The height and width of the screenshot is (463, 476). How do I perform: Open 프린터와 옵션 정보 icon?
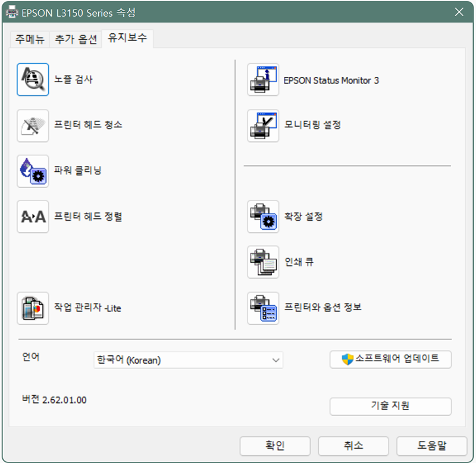click(263, 308)
